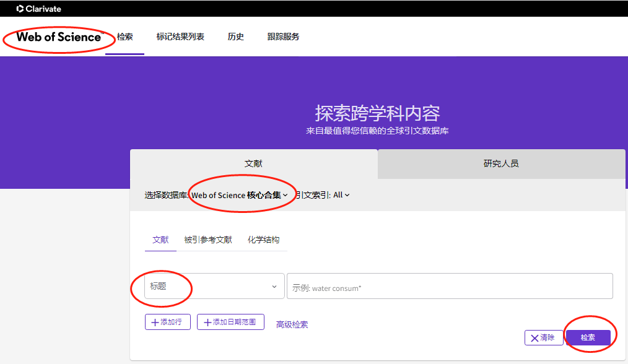Open the 标题 search field dropdown
This screenshot has height=364, width=628.
[x=214, y=287]
